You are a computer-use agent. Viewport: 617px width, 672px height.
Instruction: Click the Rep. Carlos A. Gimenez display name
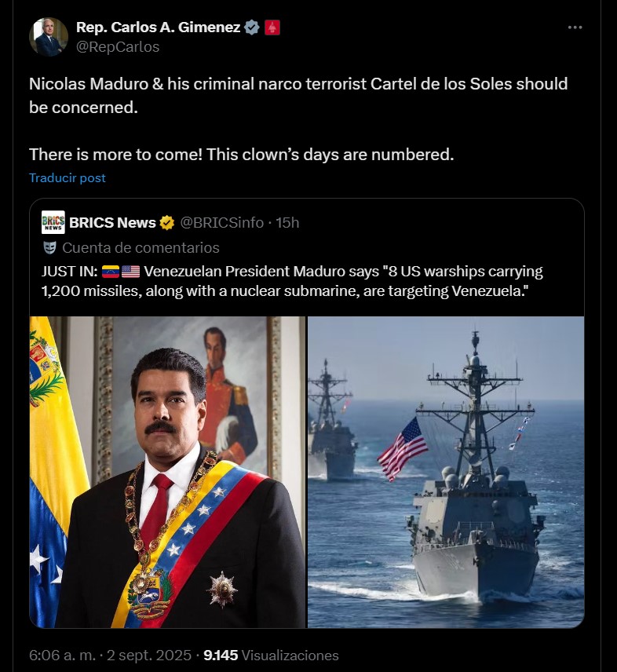(158, 27)
